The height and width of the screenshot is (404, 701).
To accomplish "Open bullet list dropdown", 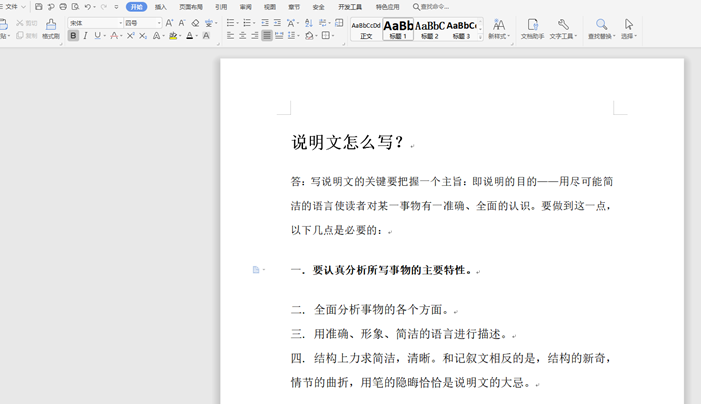I will coord(237,23).
